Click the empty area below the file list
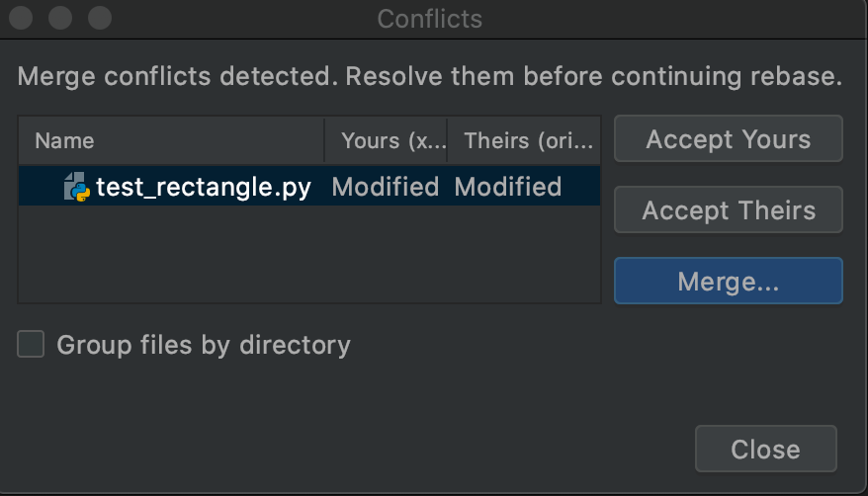The width and height of the screenshot is (868, 496). (x=309, y=254)
